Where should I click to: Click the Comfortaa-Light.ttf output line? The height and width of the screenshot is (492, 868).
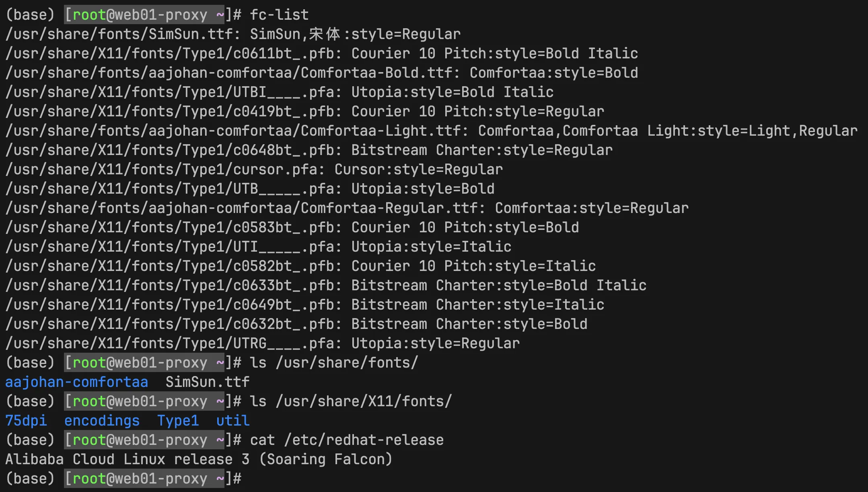point(432,131)
